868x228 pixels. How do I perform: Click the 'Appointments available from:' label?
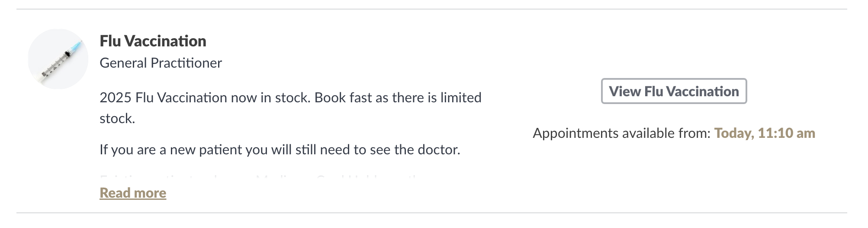[622, 133]
